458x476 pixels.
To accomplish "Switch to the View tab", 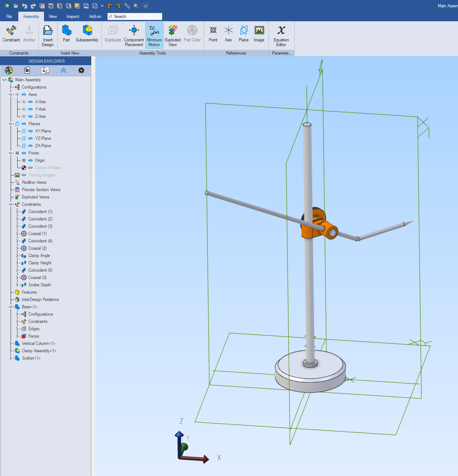I will point(52,16).
